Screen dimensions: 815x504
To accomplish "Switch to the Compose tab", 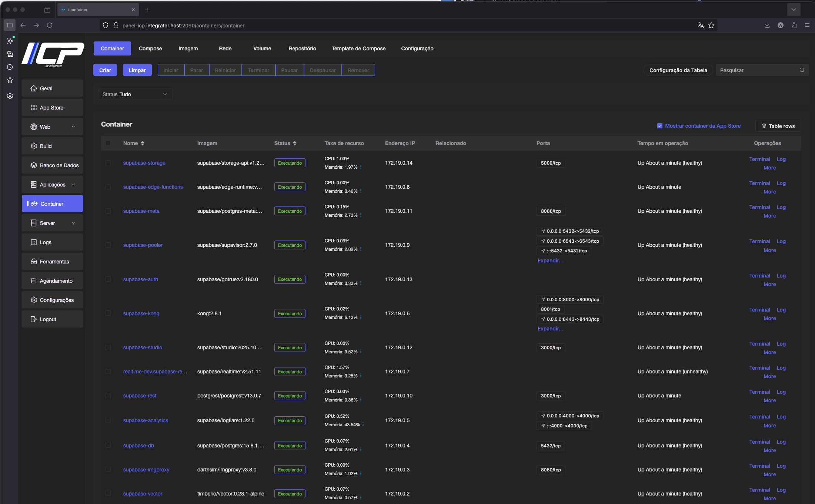I will click(150, 48).
